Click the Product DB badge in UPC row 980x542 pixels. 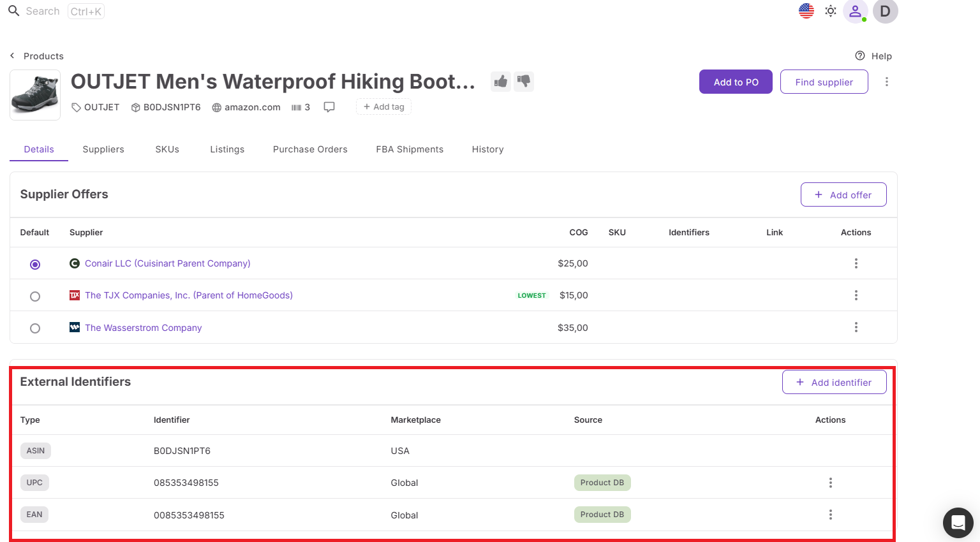point(602,483)
